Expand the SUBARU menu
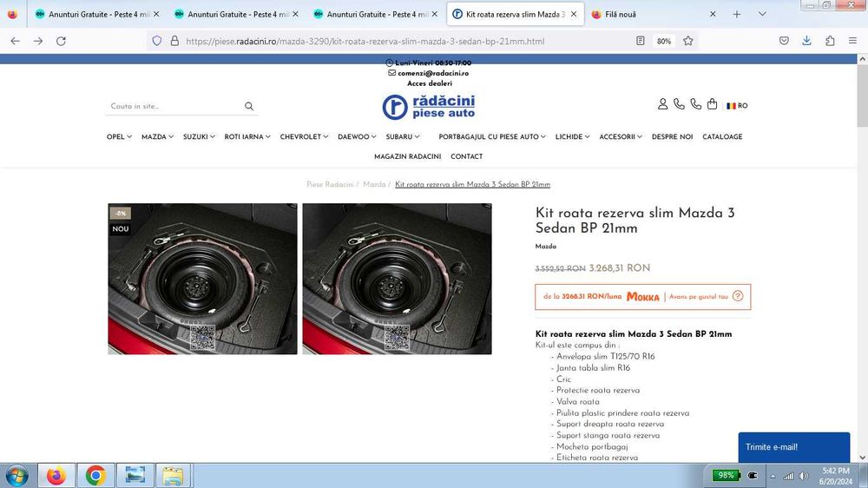The width and height of the screenshot is (868, 488). (403, 137)
